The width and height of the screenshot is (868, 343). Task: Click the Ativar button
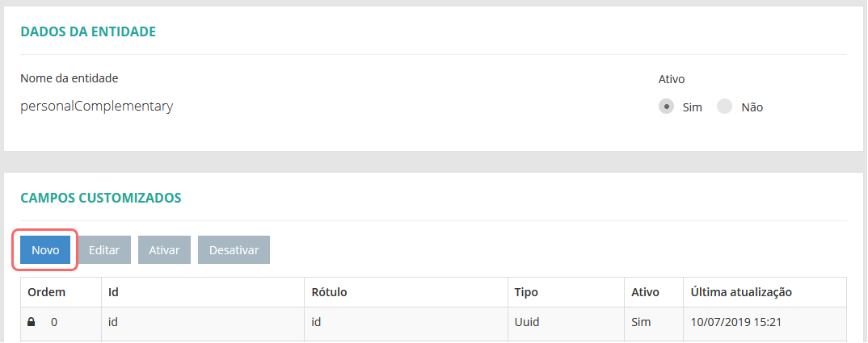click(164, 250)
